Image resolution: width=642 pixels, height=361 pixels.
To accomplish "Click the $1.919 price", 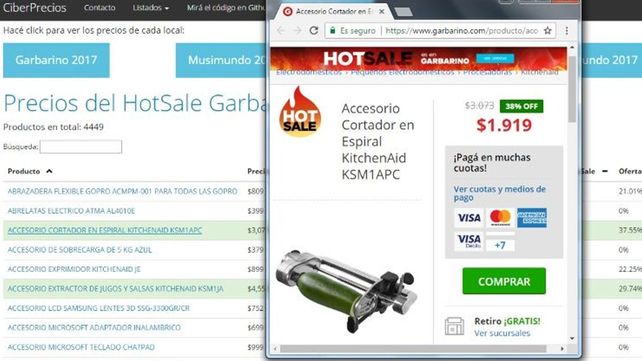I will 504,125.
